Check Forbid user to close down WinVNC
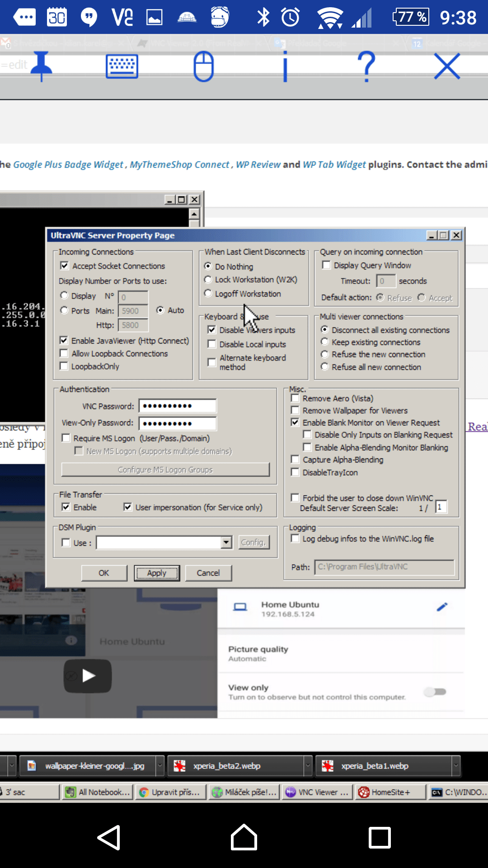 click(x=295, y=498)
